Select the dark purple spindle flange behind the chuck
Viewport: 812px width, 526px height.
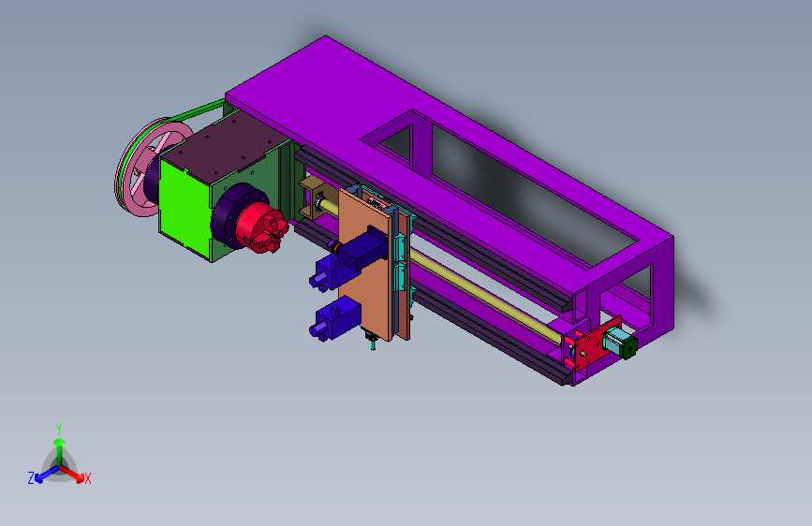(x=228, y=215)
